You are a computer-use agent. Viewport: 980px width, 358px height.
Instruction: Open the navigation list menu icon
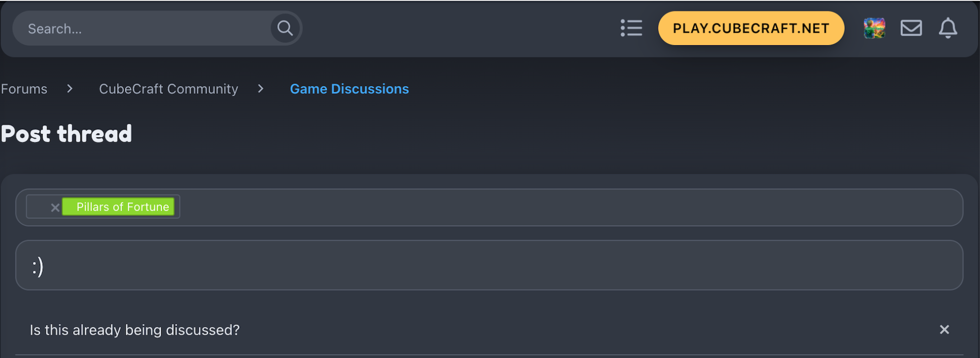pyautogui.click(x=631, y=28)
